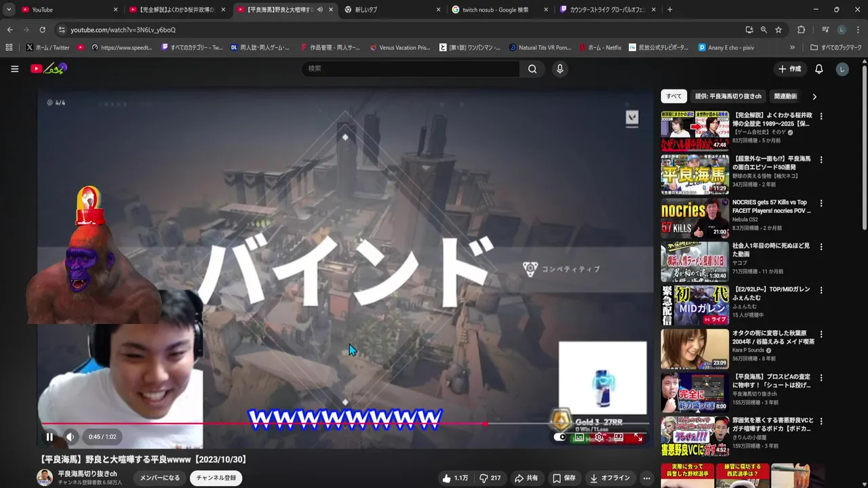Open the 平良海馬の面白エピソード50連発 video title
This screenshot has height=488, width=868.
(771, 163)
